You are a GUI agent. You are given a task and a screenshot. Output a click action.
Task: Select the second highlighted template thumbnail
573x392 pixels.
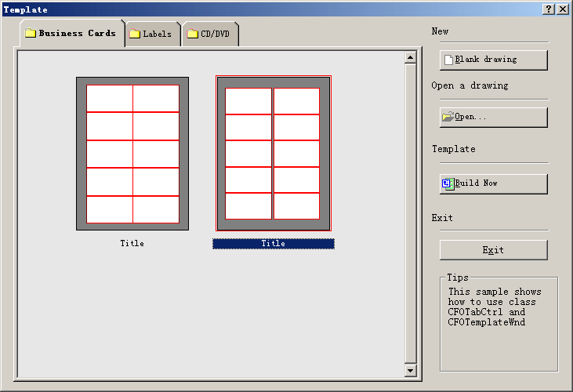click(273, 154)
